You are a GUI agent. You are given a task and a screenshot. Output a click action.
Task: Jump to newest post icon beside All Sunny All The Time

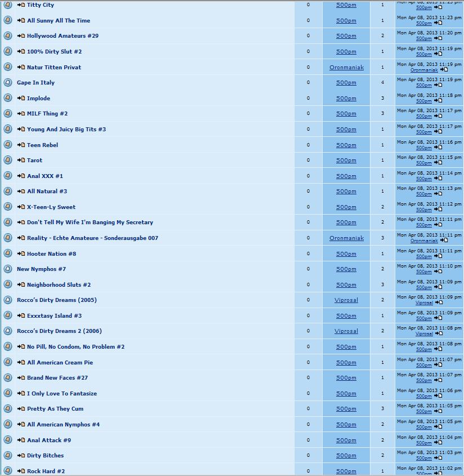pyautogui.click(x=21, y=20)
